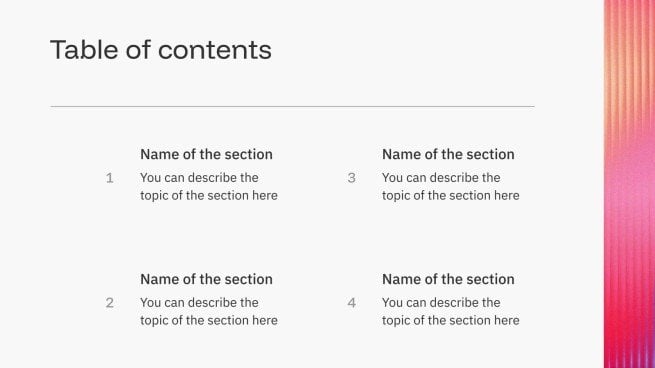The height and width of the screenshot is (368, 655).
Task: Click 'Name of the section' heading beside number 3
Action: click(448, 155)
